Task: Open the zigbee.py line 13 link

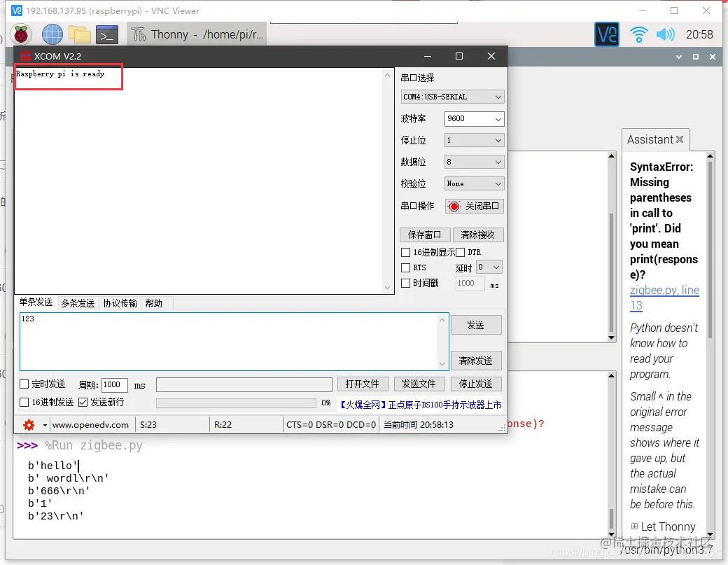Action: click(x=664, y=298)
